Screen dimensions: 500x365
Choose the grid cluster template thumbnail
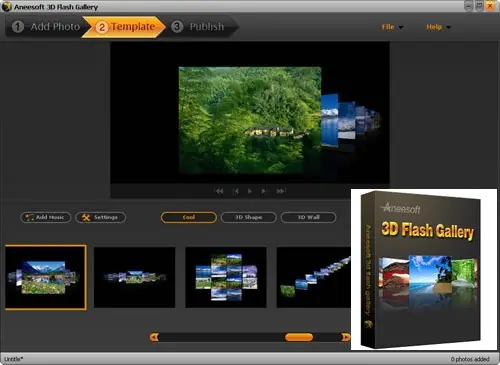tap(226, 277)
